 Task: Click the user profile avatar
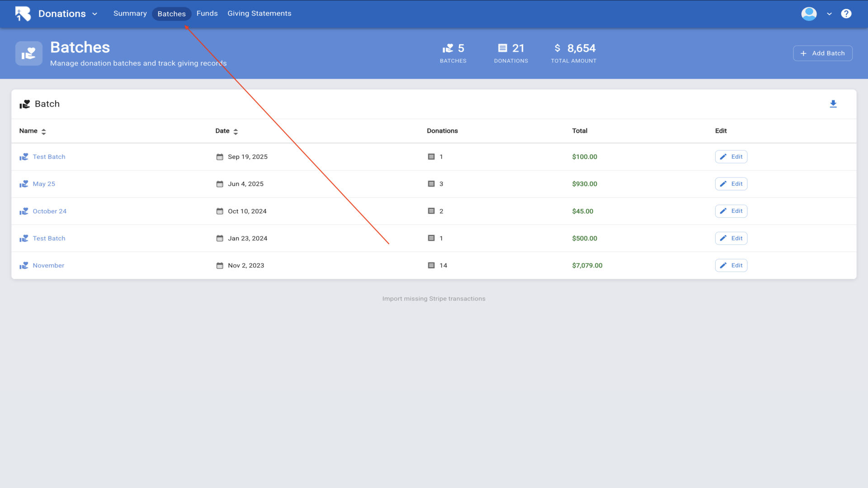809,14
